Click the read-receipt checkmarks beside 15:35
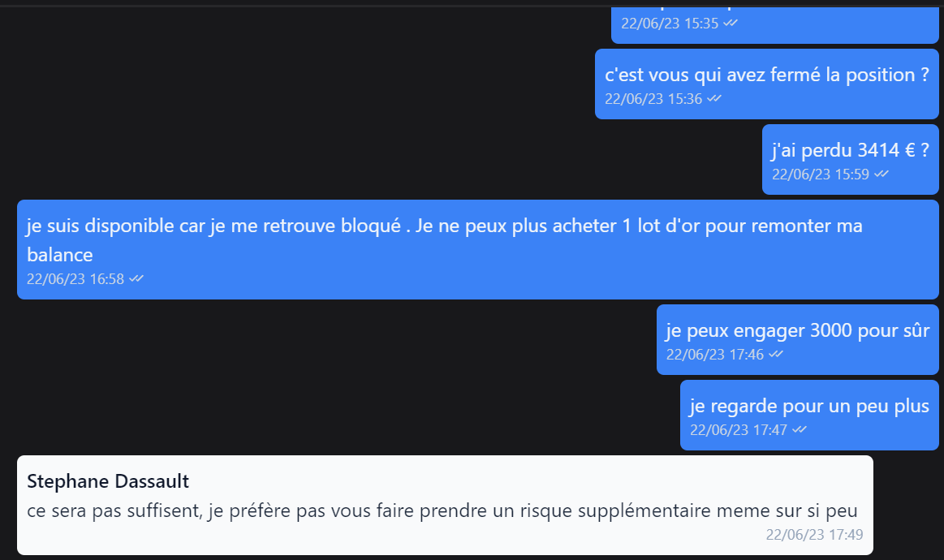This screenshot has height=560, width=944. coord(731,23)
